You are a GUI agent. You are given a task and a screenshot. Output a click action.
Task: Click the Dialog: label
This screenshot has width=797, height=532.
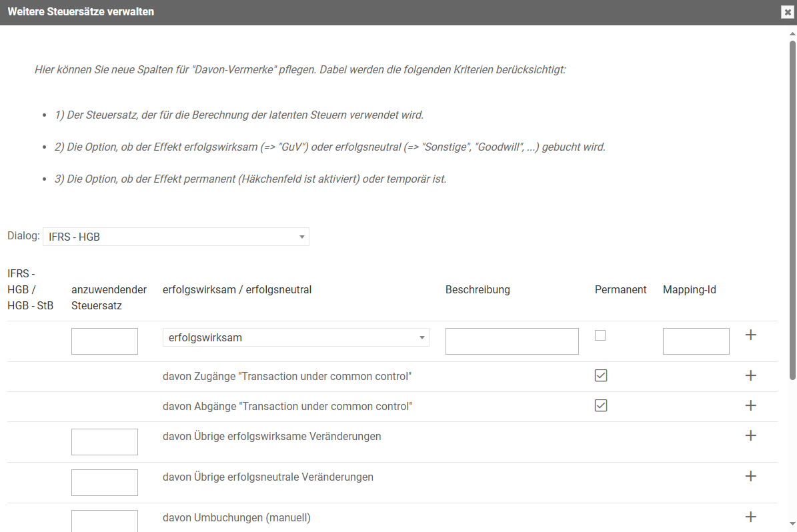coord(23,236)
